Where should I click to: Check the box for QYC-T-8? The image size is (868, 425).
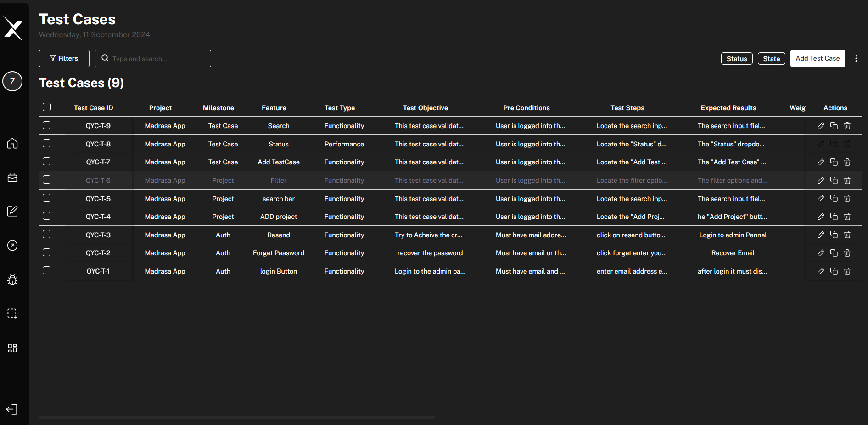click(x=47, y=143)
